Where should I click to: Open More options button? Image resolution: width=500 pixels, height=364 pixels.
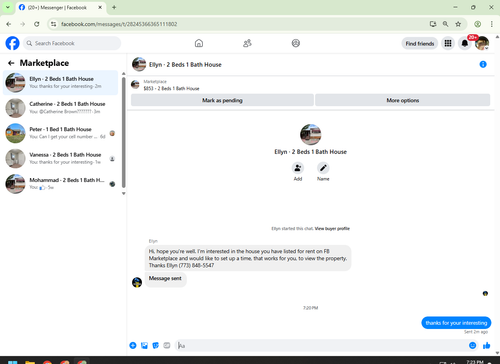coord(403,100)
